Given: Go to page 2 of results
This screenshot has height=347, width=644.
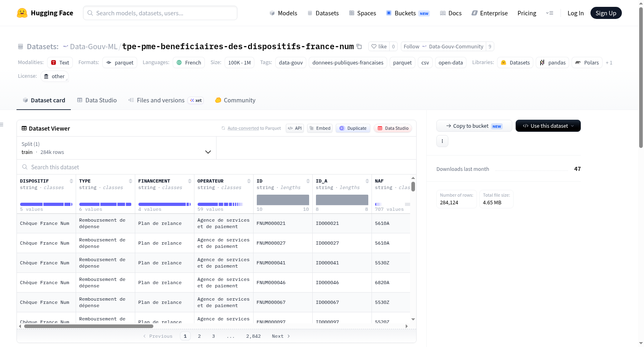Looking at the screenshot, I should pyautogui.click(x=199, y=336).
